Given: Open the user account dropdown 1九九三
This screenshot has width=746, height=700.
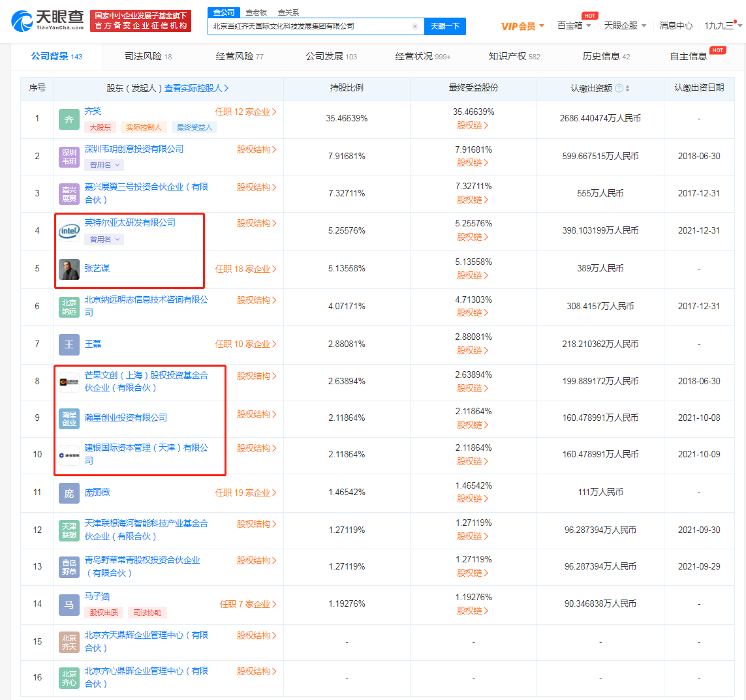Looking at the screenshot, I should pyautogui.click(x=723, y=25).
